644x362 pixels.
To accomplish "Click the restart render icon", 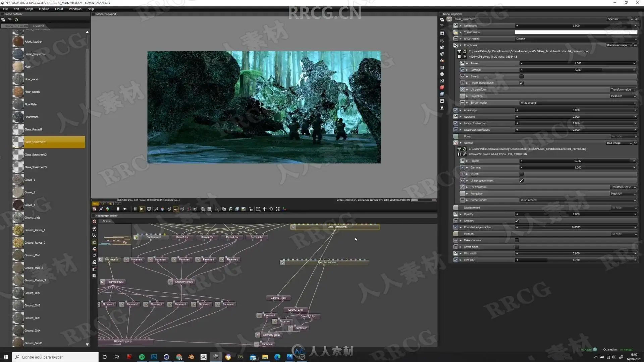I will pos(124,209).
